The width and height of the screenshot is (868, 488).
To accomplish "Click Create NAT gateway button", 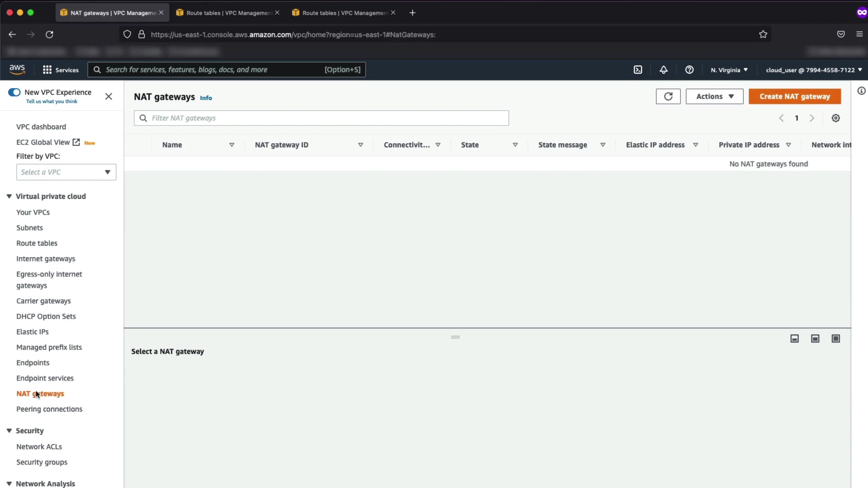I will pyautogui.click(x=794, y=96).
